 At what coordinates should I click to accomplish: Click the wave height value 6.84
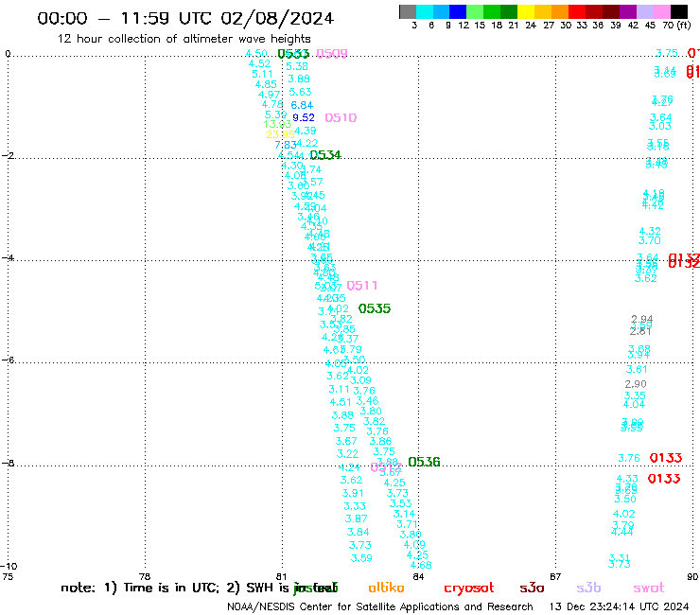[302, 105]
